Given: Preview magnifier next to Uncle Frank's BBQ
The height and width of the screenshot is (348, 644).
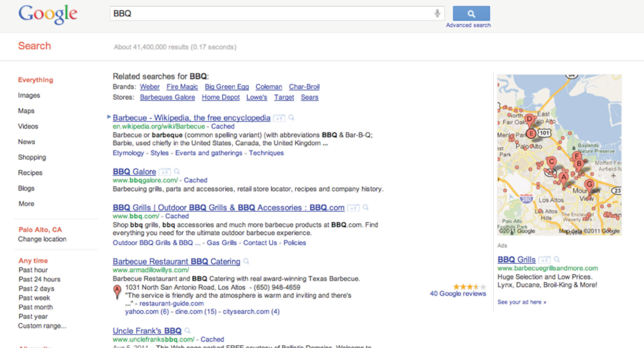Looking at the screenshot, I should pos(187,331).
